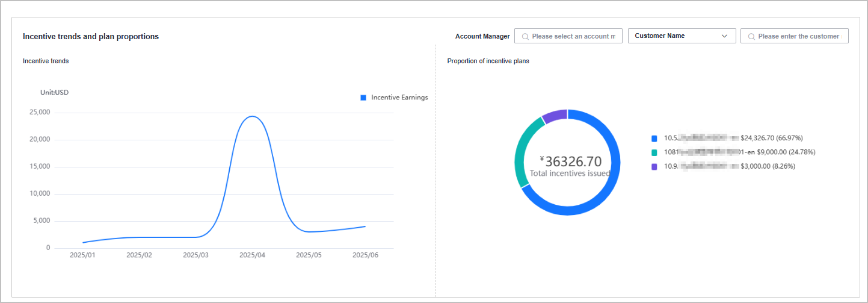Select the large blue donut chart segment
868x303 pixels.
coord(608,193)
